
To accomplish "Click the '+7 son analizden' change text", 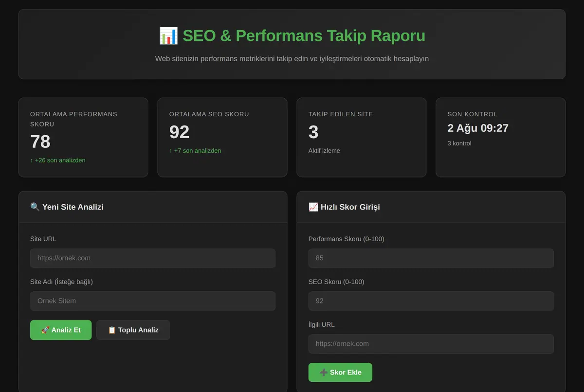I will (195, 150).
